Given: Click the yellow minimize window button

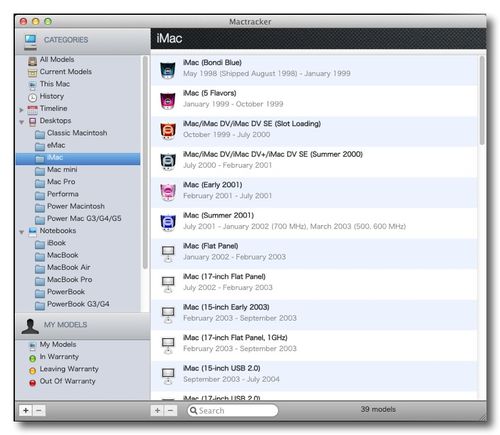Looking at the screenshot, I should 36,22.
